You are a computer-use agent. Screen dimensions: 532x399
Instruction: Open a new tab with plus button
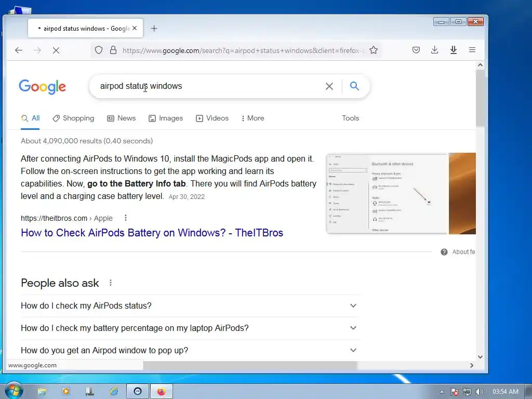click(154, 29)
